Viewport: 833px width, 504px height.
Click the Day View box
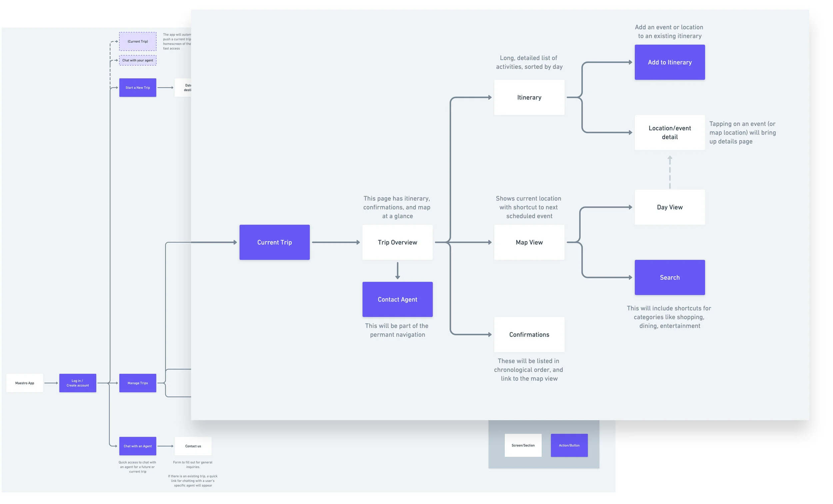pyautogui.click(x=670, y=207)
